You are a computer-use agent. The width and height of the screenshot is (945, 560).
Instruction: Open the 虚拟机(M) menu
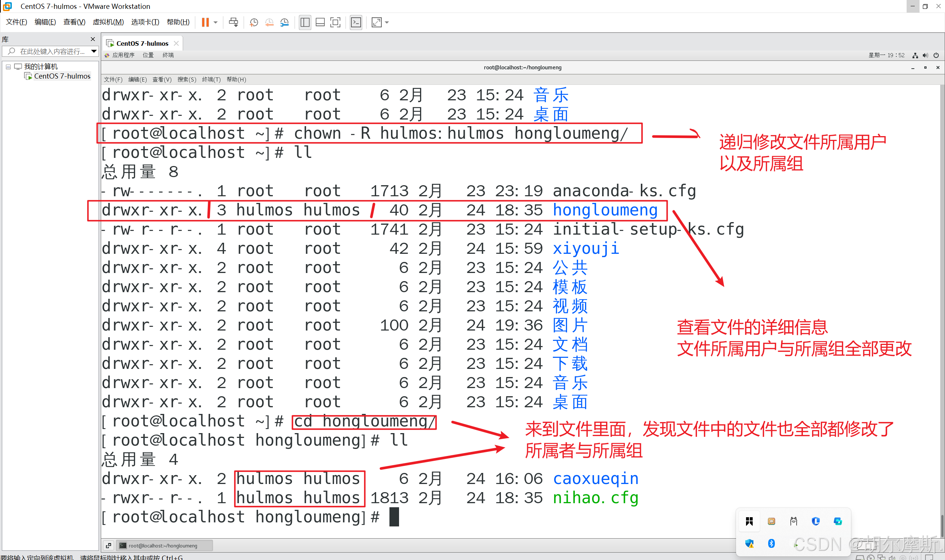(x=108, y=22)
